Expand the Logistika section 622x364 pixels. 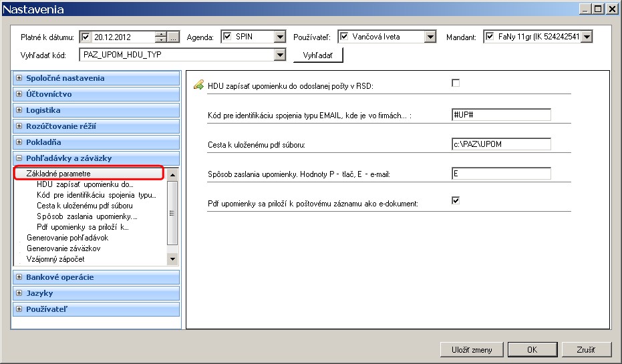click(x=19, y=110)
